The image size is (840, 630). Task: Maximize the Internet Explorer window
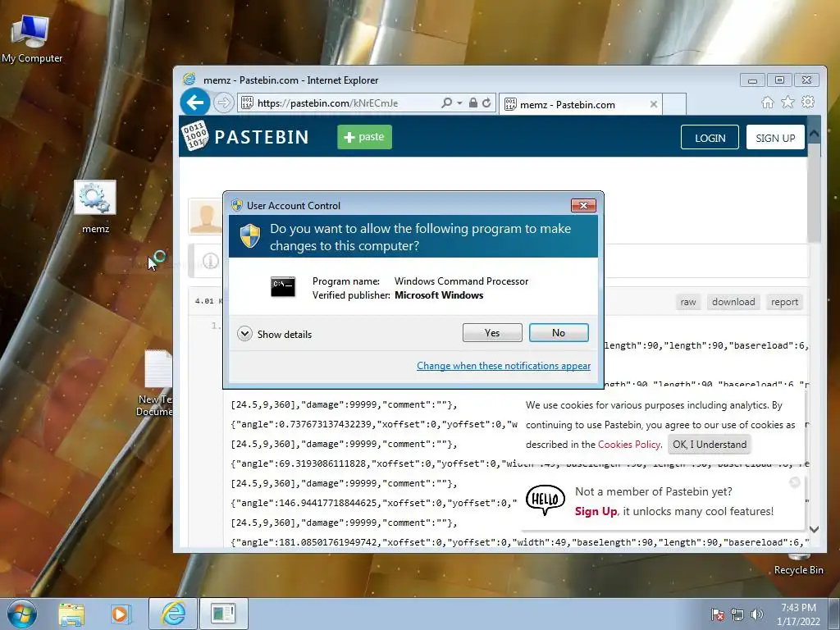(x=779, y=80)
